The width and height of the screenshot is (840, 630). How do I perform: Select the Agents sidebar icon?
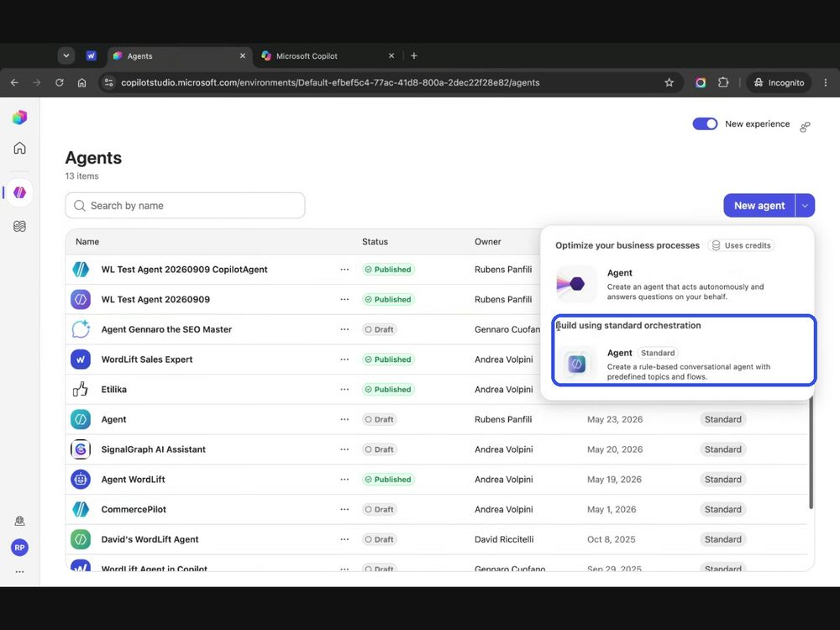click(20, 192)
